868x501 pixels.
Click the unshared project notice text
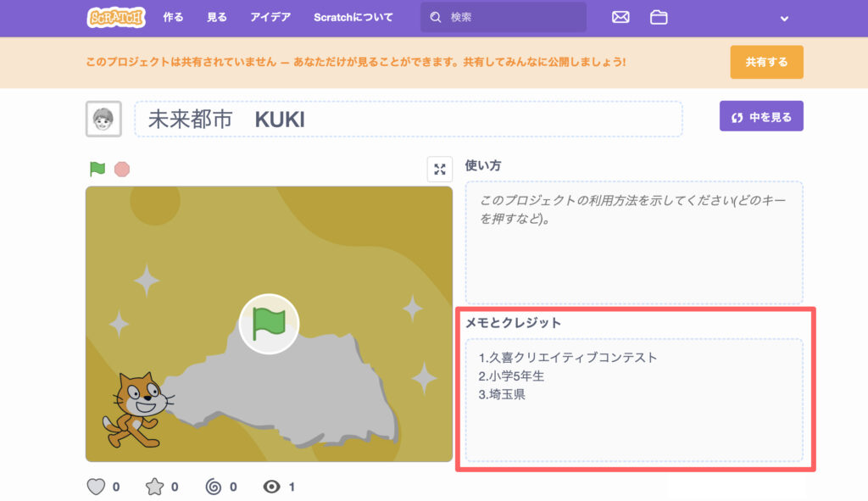tap(355, 62)
